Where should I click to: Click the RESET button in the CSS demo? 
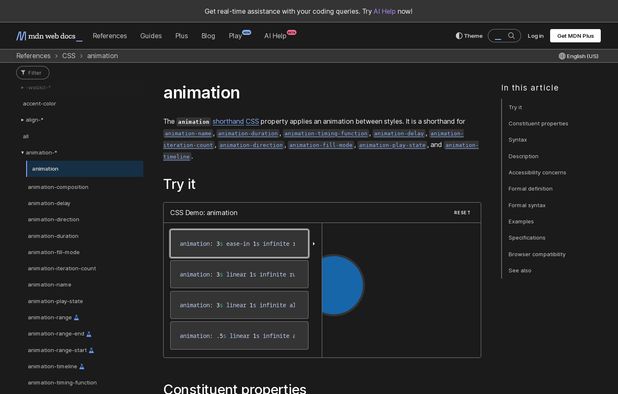[x=462, y=213]
